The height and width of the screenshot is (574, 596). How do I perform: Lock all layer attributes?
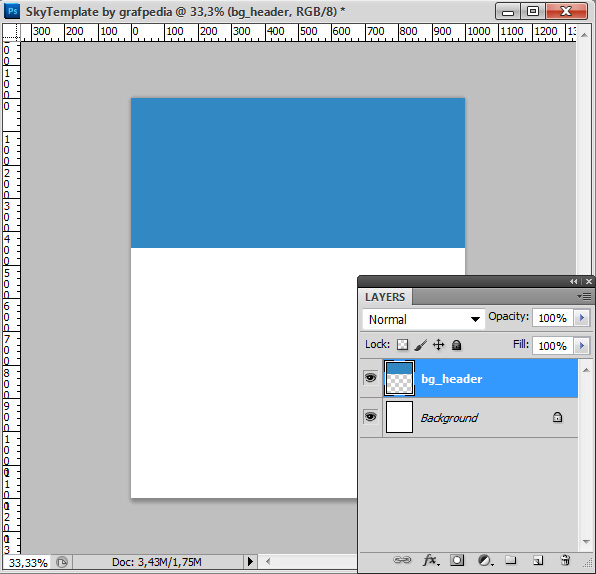pyautogui.click(x=457, y=345)
